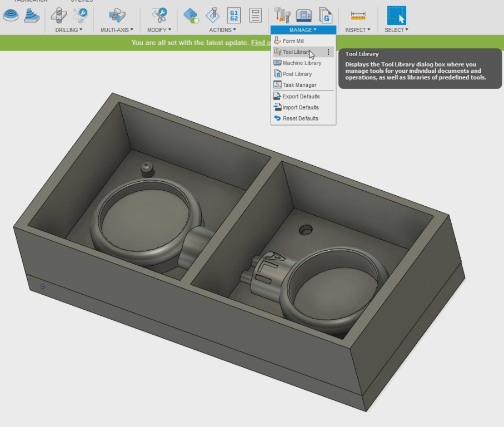Click the Generate toolpath icon
This screenshot has height=427, width=504.
coord(191,16)
